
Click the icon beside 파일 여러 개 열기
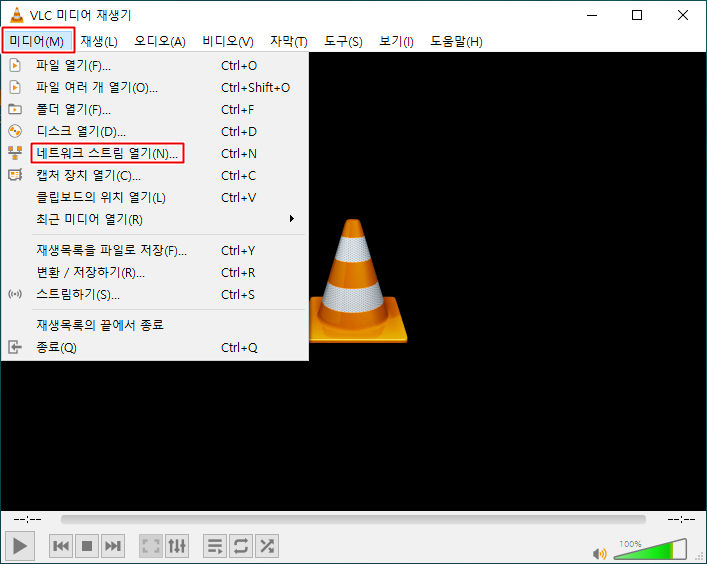tap(15, 87)
